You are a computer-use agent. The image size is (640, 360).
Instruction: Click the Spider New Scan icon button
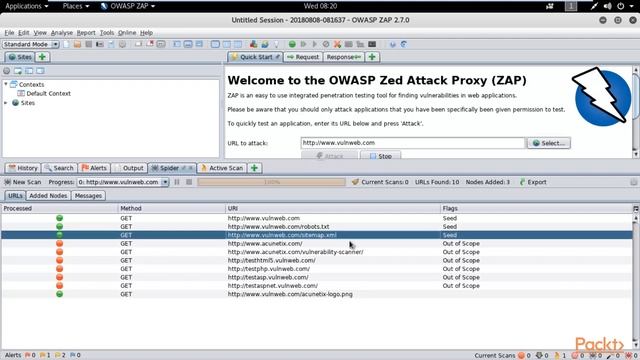tap(23, 182)
